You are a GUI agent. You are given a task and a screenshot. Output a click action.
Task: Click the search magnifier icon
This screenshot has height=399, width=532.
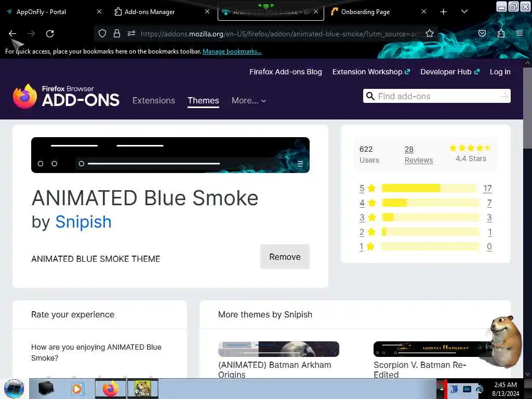point(370,96)
